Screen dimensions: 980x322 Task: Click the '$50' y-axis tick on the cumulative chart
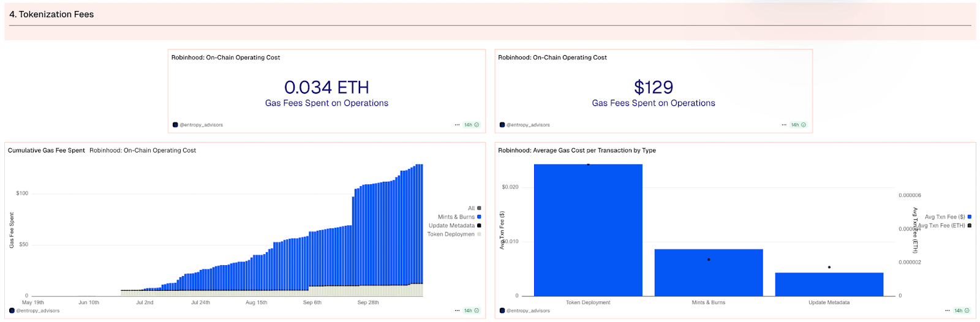click(23, 244)
